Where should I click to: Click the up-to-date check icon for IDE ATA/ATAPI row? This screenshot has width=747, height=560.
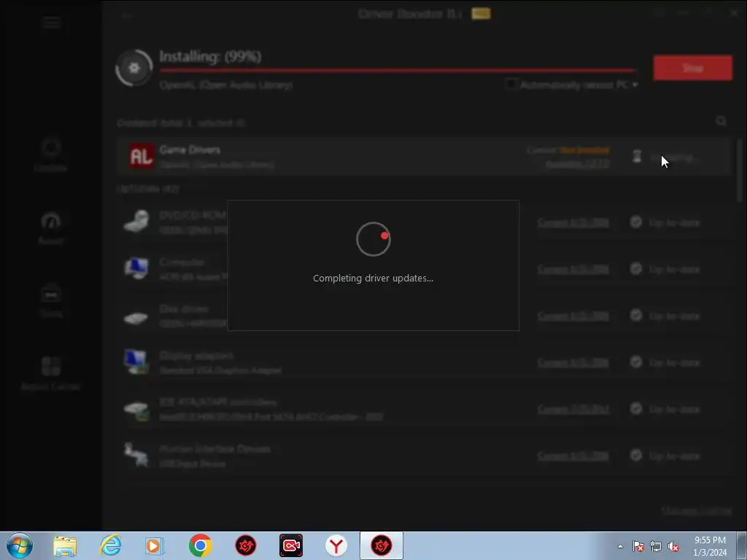click(636, 408)
